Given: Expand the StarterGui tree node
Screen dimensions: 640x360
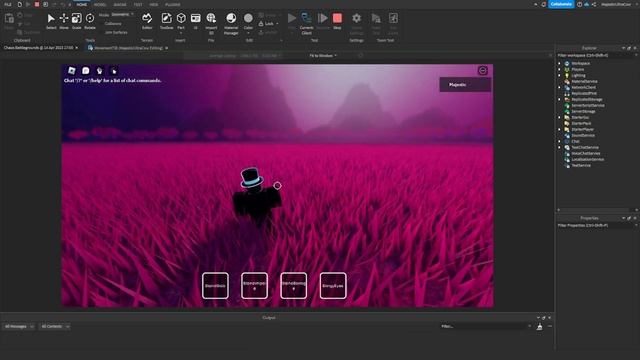Looking at the screenshot, I should [559, 117].
